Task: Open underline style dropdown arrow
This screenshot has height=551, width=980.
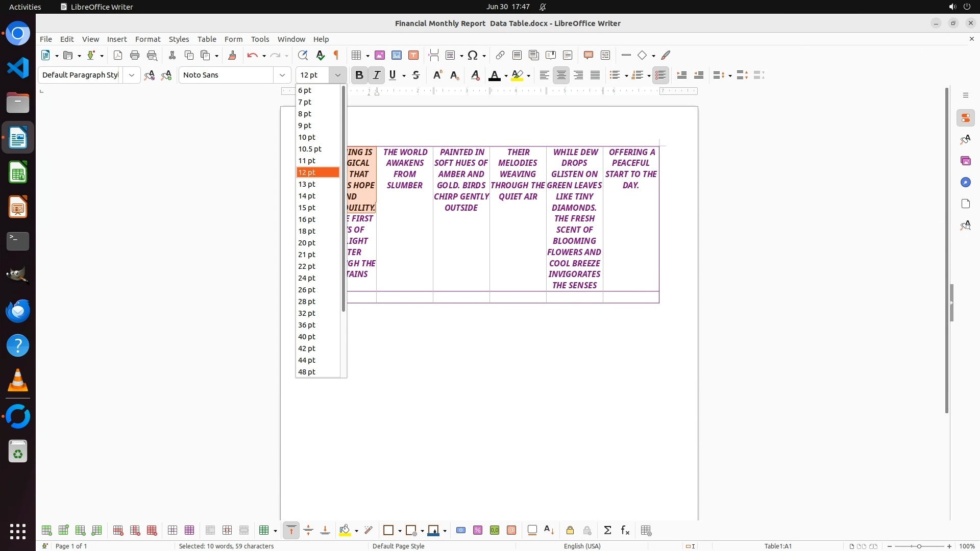Action: coord(404,76)
